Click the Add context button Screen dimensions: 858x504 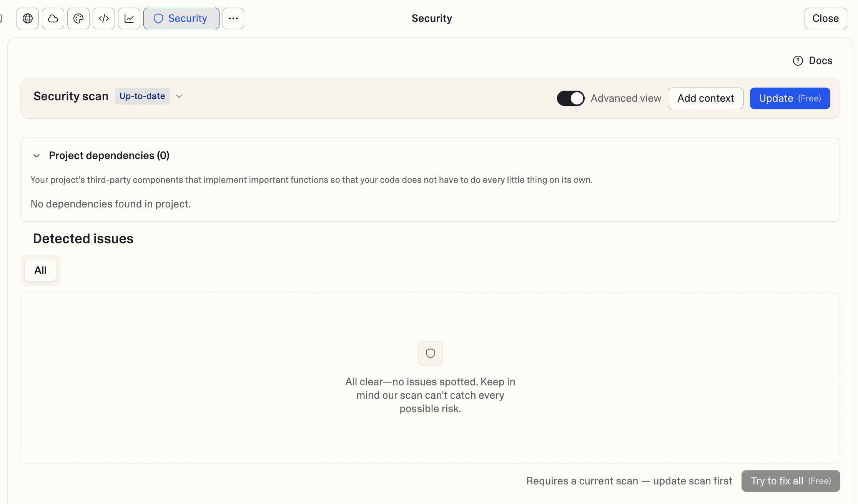coord(705,98)
